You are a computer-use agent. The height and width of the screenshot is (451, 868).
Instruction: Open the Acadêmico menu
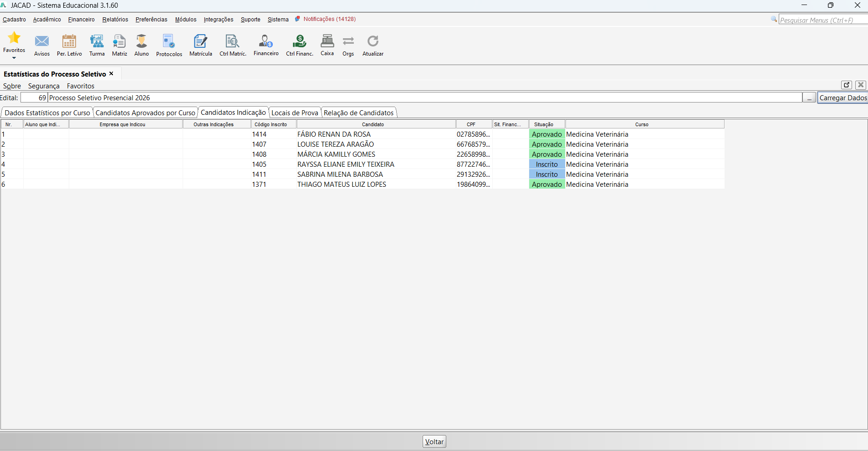47,20
